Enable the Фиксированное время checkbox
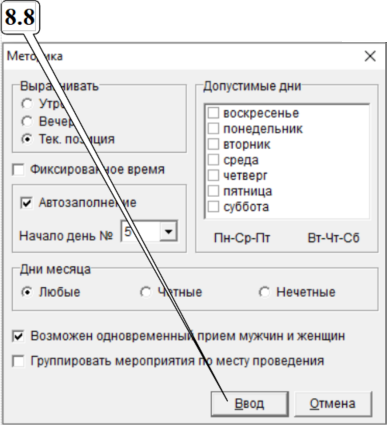Screen dimensions: 387x425 click(x=18, y=170)
